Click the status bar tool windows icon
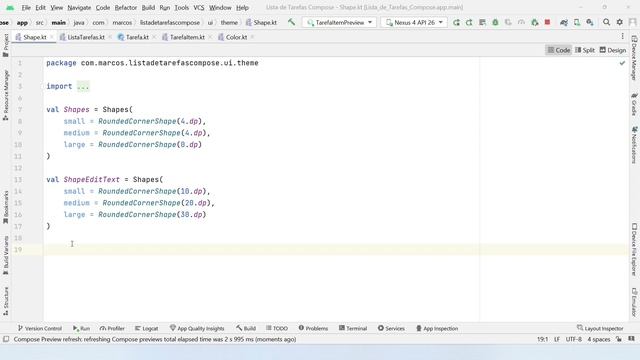Image resolution: width=640 pixels, height=360 pixels. (6, 339)
